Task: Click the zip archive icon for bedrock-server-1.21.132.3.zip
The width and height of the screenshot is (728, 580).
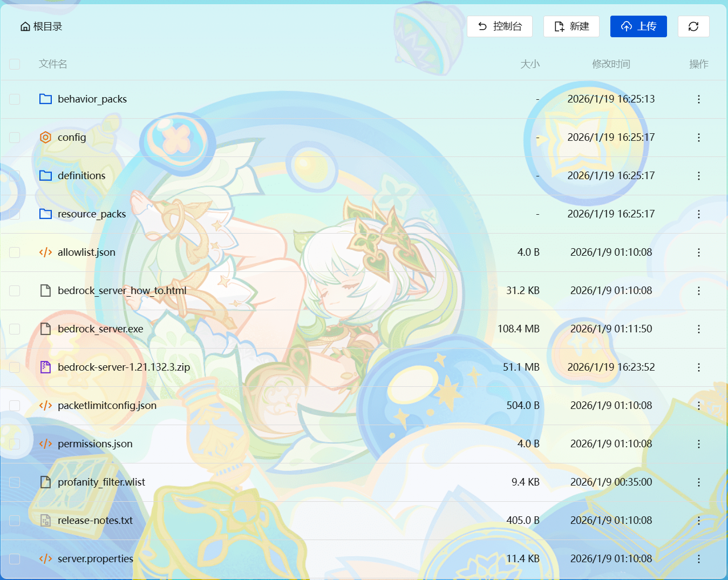Action: (46, 367)
